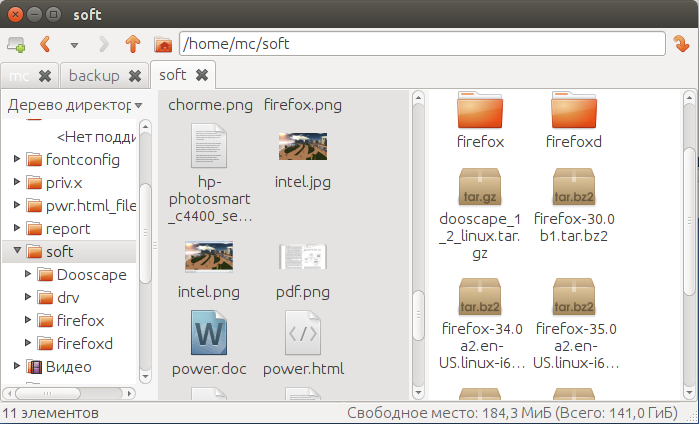Select the soft tab
The height and width of the screenshot is (424, 699).
click(x=173, y=75)
